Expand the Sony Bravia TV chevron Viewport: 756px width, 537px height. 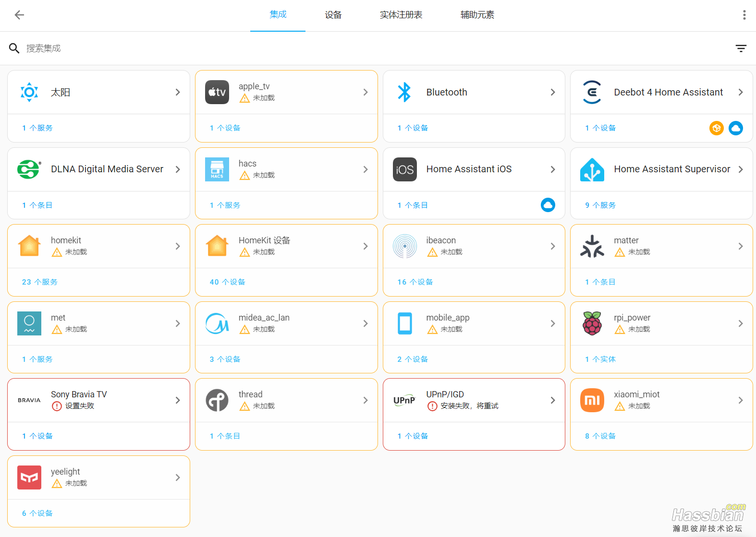(x=178, y=400)
